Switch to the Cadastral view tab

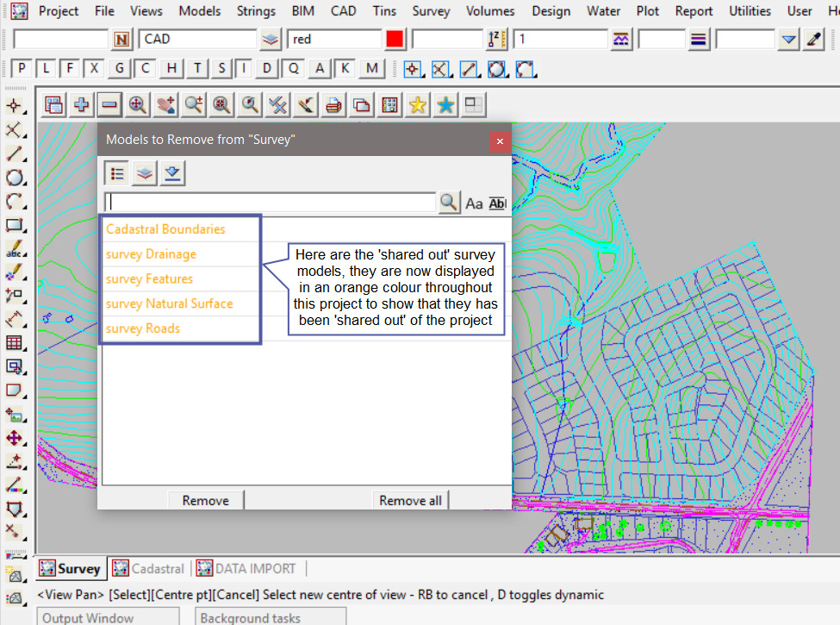click(x=149, y=569)
